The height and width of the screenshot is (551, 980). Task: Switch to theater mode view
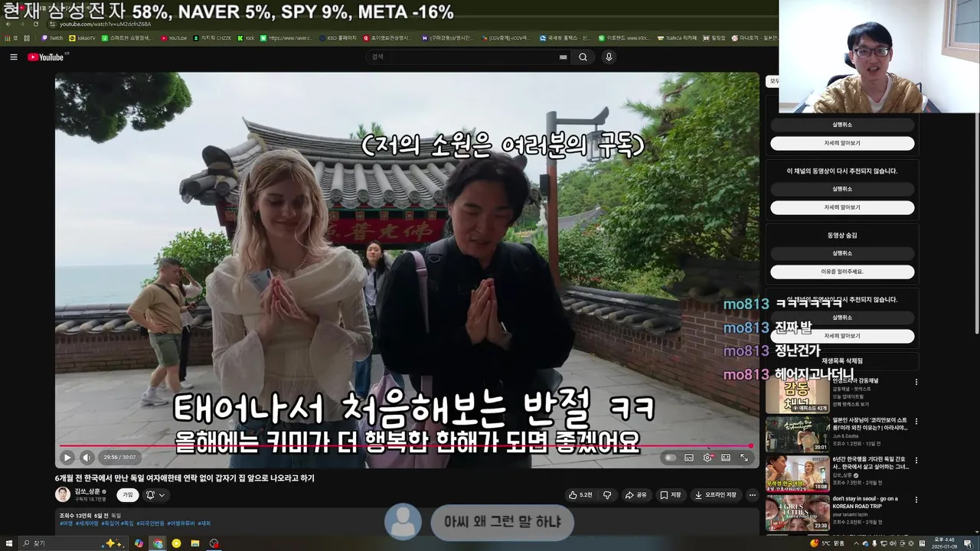726,458
